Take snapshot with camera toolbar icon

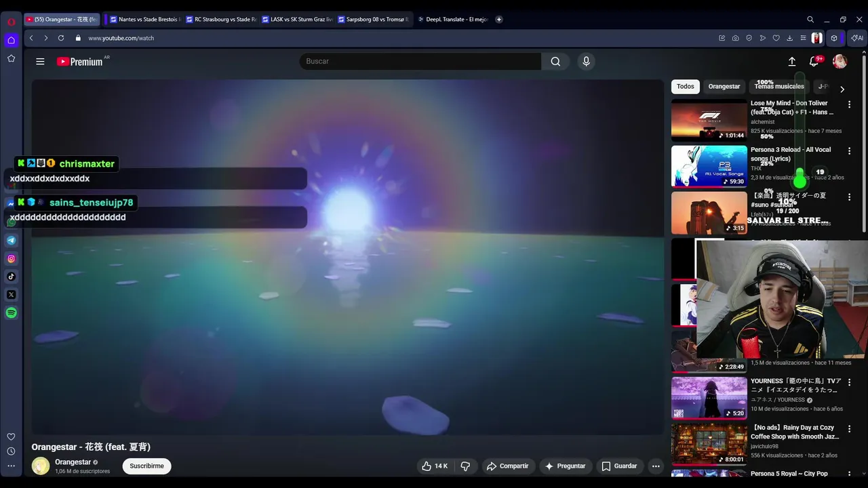736,38
